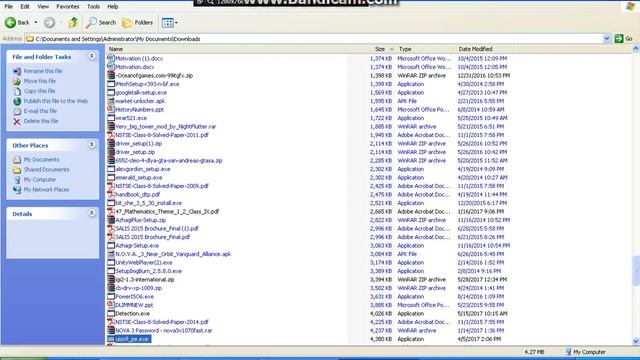This screenshot has height=360, width=640.
Task: Select NOVA 3 Password rar icon
Action: click(111, 331)
